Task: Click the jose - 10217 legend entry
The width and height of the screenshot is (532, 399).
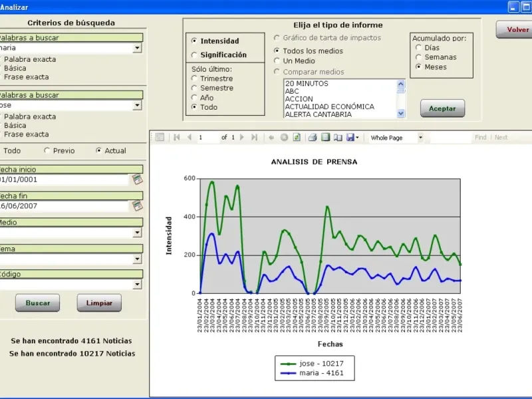Action: 312,364
